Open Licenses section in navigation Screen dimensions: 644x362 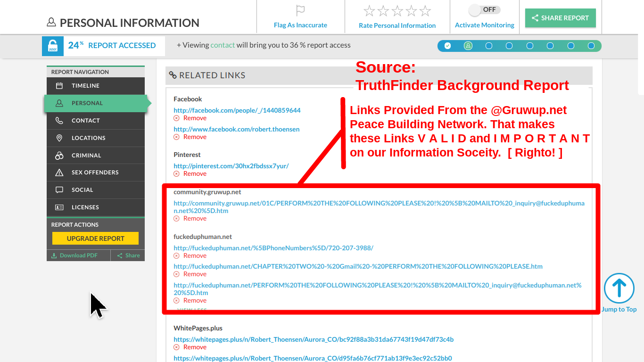[96, 207]
